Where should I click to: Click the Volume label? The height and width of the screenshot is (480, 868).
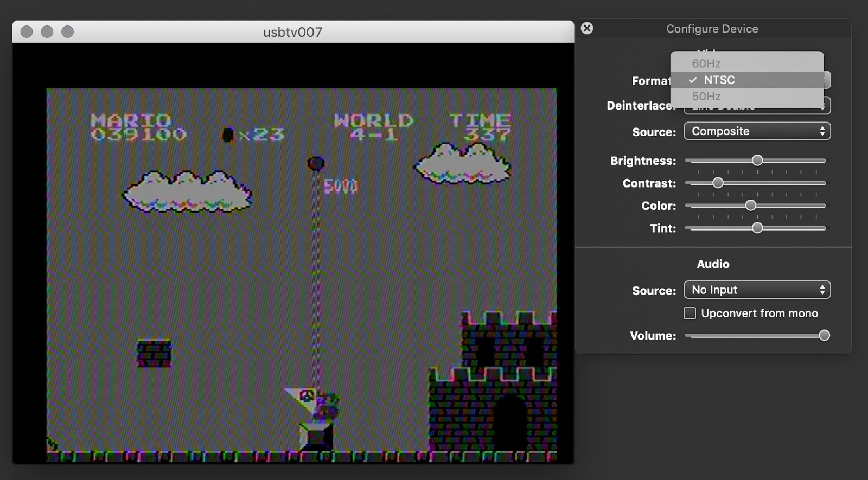pyautogui.click(x=653, y=336)
